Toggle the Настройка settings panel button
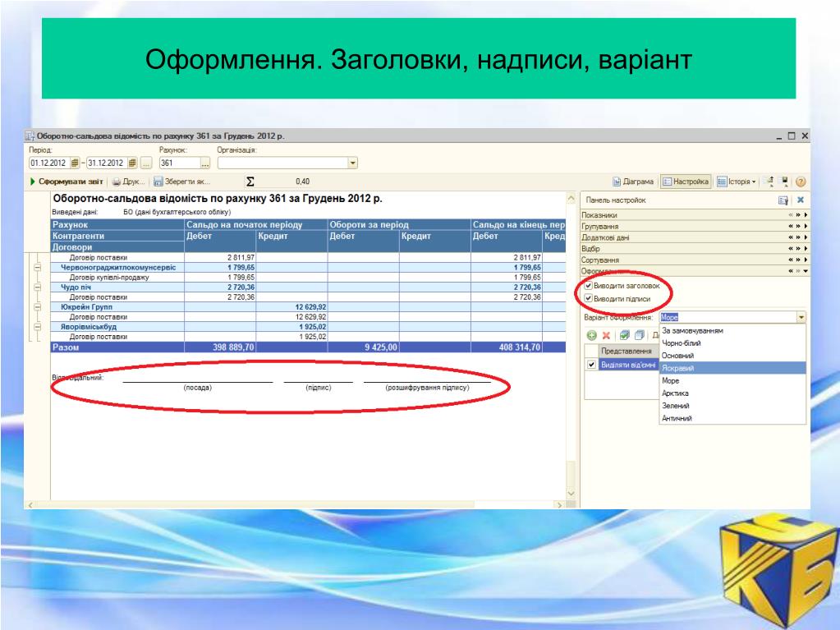The height and width of the screenshot is (630, 840). (x=685, y=182)
